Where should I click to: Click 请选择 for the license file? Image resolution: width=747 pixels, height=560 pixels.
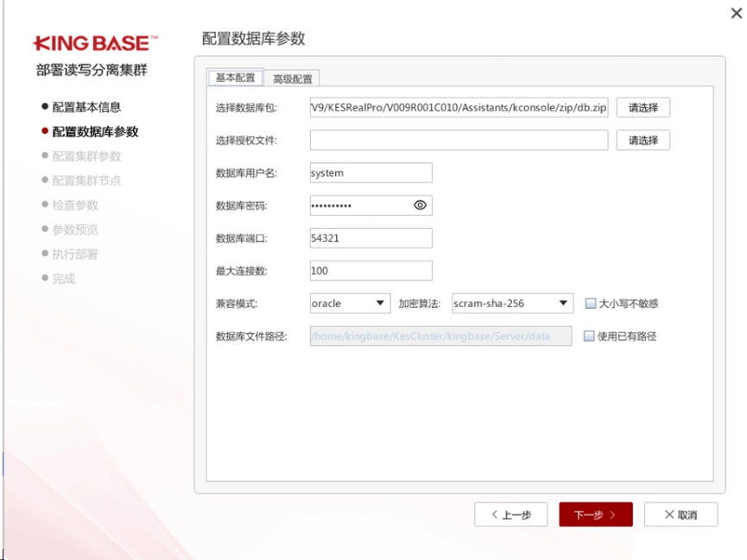tap(643, 141)
